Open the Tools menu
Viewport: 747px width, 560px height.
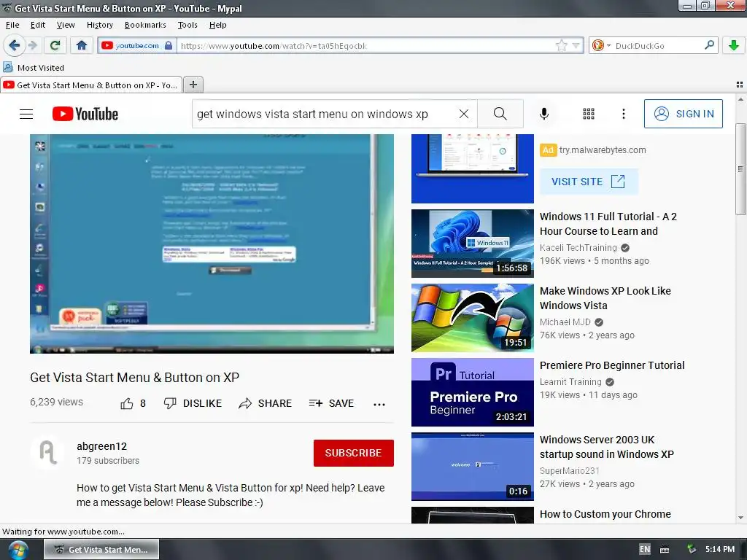pyautogui.click(x=187, y=25)
